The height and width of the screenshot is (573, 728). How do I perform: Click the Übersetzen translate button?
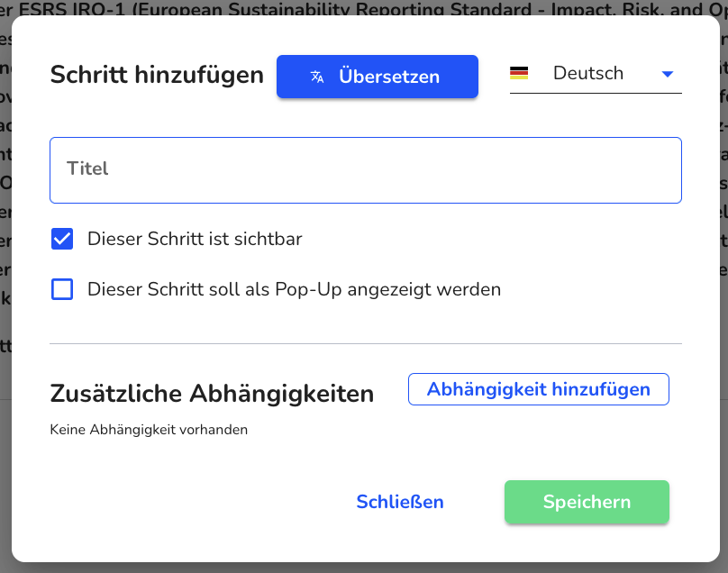pyautogui.click(x=377, y=77)
